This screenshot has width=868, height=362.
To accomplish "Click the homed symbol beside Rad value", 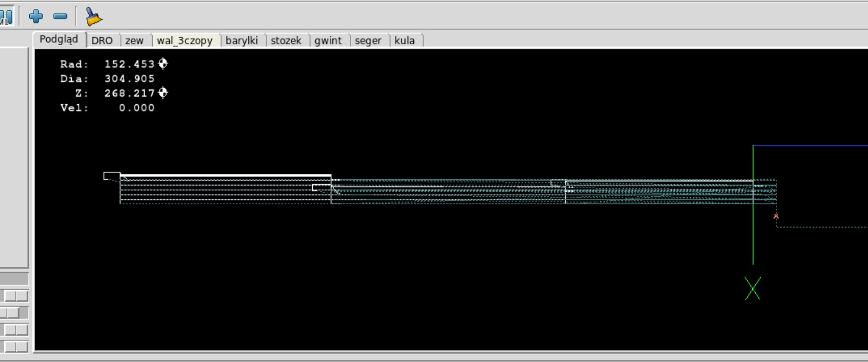I will (163, 63).
